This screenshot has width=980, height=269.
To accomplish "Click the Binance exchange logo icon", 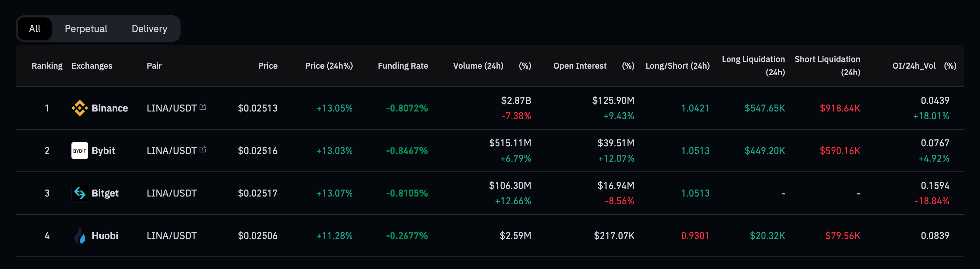I will point(79,108).
